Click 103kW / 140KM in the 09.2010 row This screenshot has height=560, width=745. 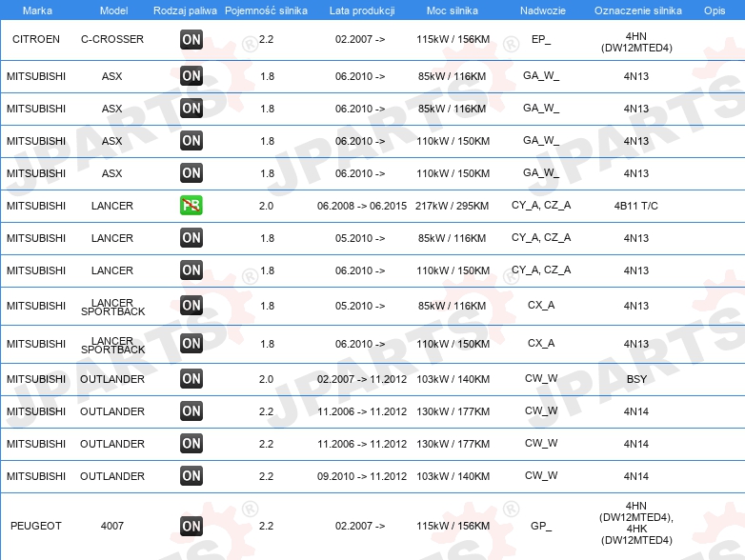point(453,476)
